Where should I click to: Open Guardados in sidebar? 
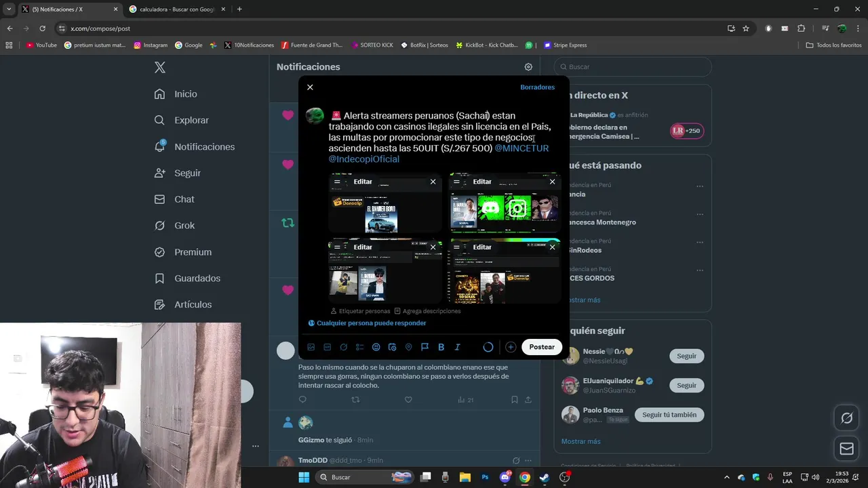point(187,279)
